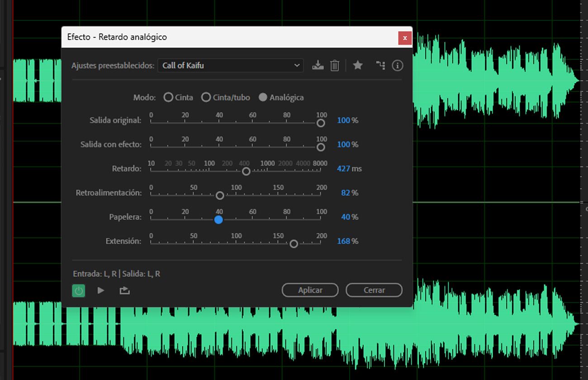The image size is (588, 380).
Task: Click the Entrada: L, R | Salida: L, R text
Action: click(x=116, y=274)
